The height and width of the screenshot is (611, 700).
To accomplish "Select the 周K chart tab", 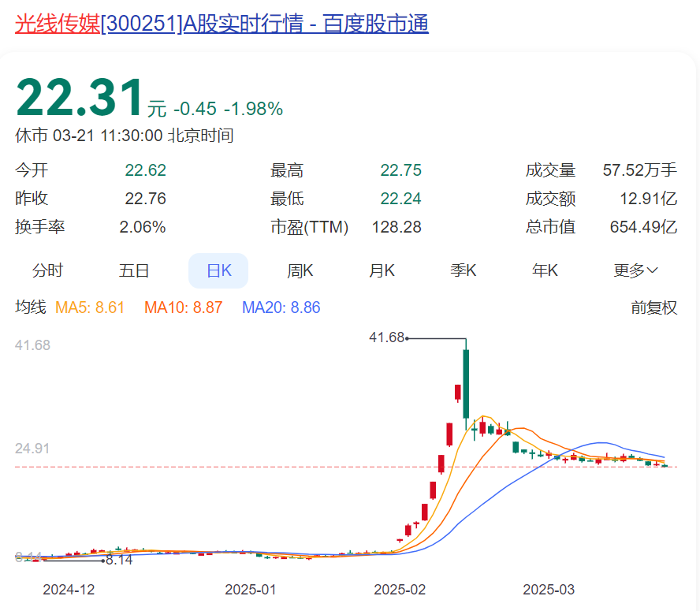I will coord(300,270).
